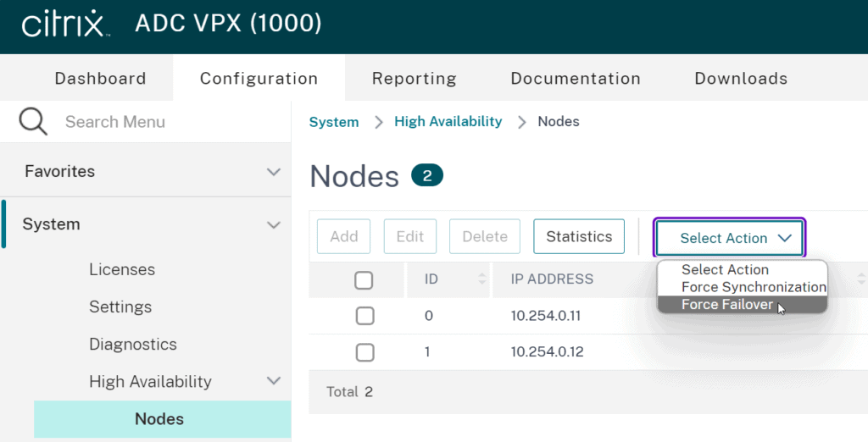This screenshot has height=442, width=868.
Task: Open the Select Action dropdown
Action: (x=730, y=238)
